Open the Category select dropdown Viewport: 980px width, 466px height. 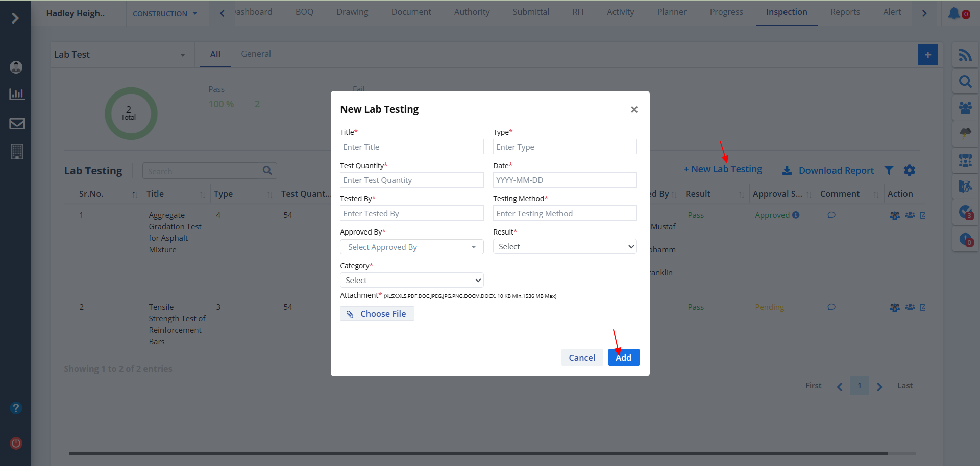point(411,281)
